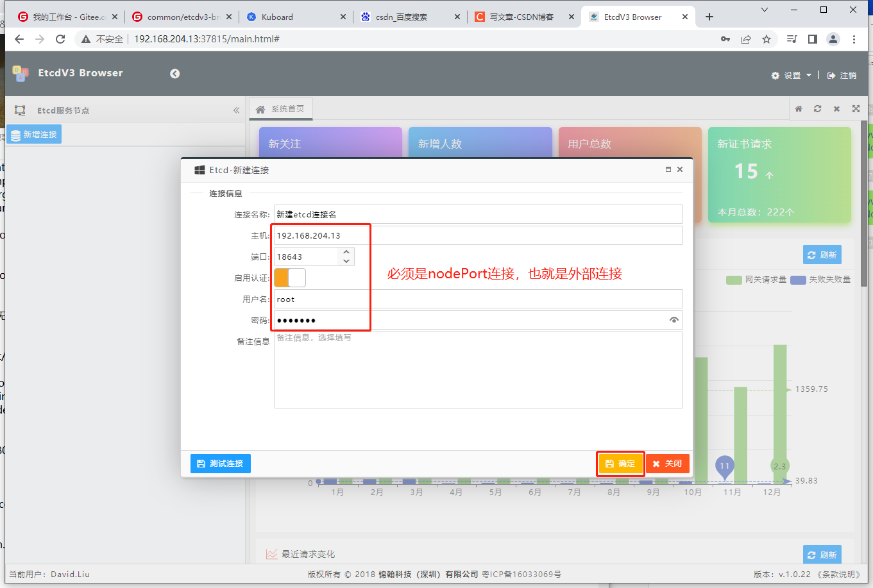The height and width of the screenshot is (588, 873).
Task: Switch to the csdn_百度搜索 browser tab
Action: pos(411,17)
